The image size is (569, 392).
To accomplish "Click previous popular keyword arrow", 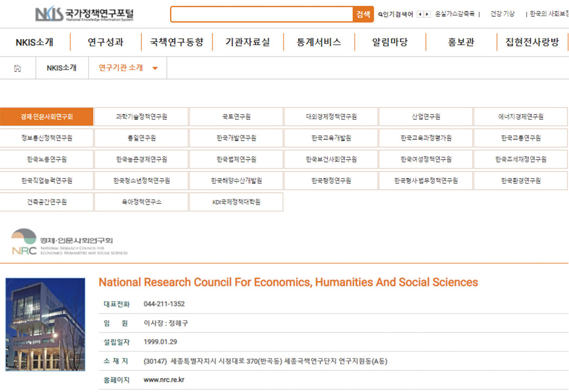I will (x=420, y=14).
